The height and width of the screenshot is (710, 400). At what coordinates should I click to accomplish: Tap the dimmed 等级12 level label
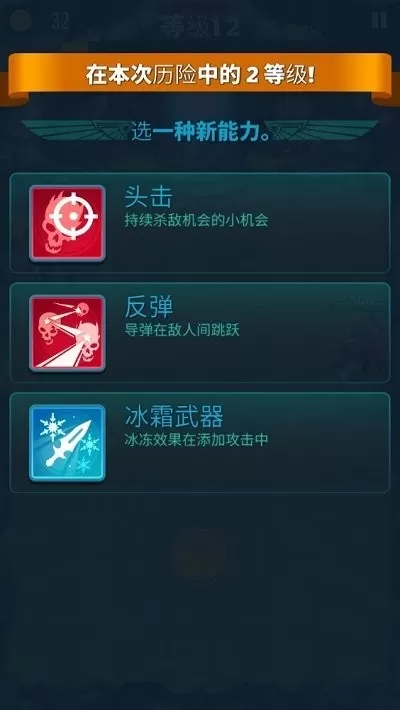[x=200, y=27]
